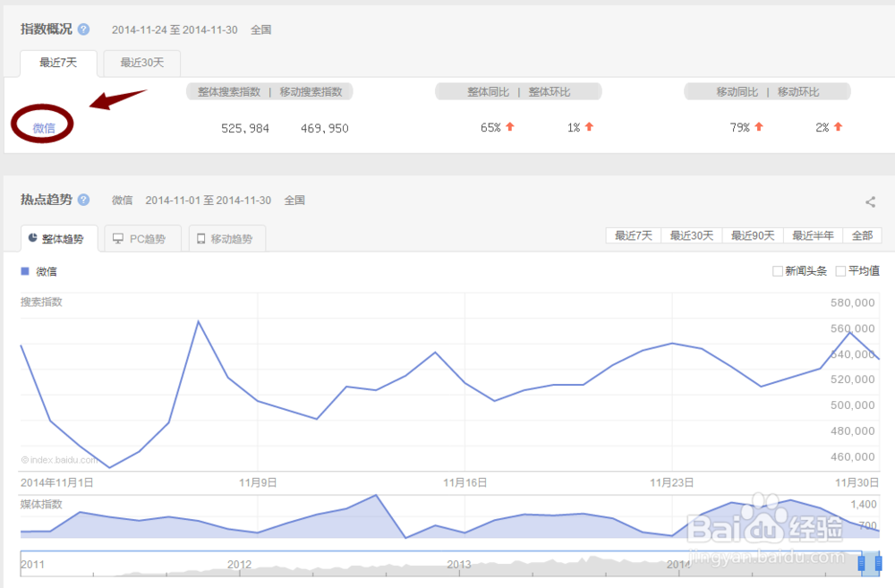Click the 65% year-over-year value
This screenshot has height=588, width=895.
(490, 127)
